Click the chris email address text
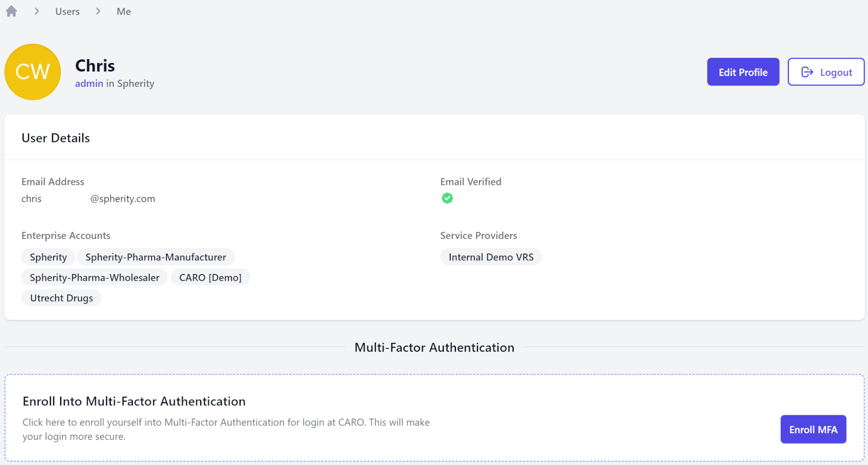This screenshot has width=868, height=465. click(x=31, y=199)
